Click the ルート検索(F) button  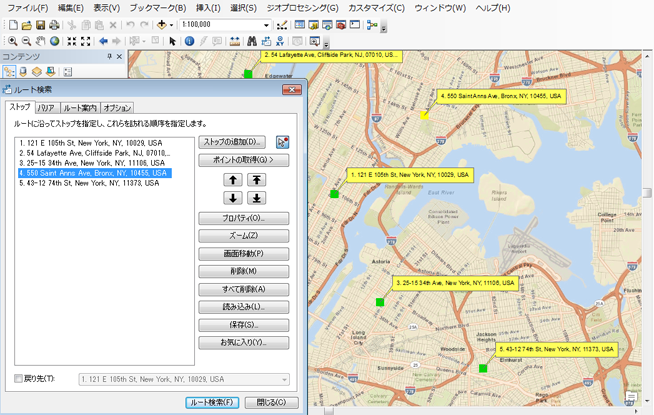pos(212,403)
